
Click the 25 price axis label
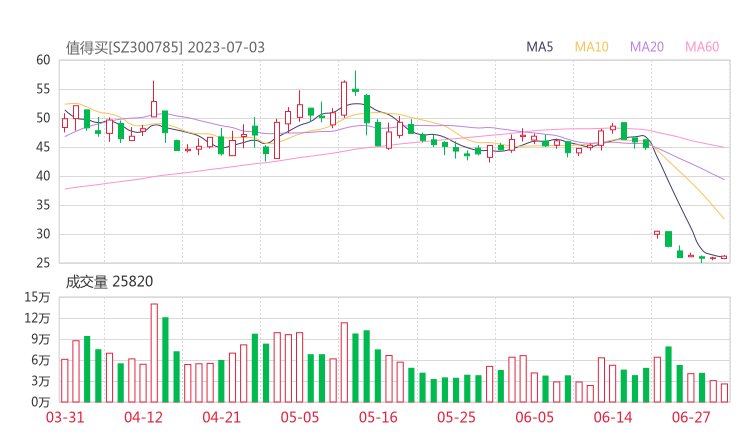click(43, 263)
